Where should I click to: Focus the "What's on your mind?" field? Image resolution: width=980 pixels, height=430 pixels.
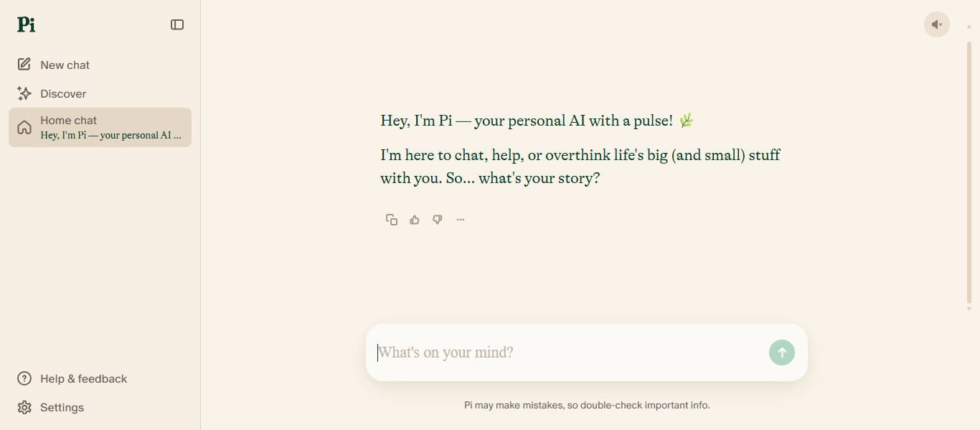(x=567, y=352)
